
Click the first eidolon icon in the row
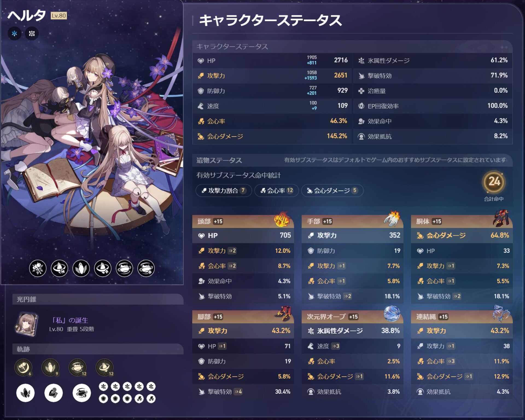pyautogui.click(x=38, y=268)
